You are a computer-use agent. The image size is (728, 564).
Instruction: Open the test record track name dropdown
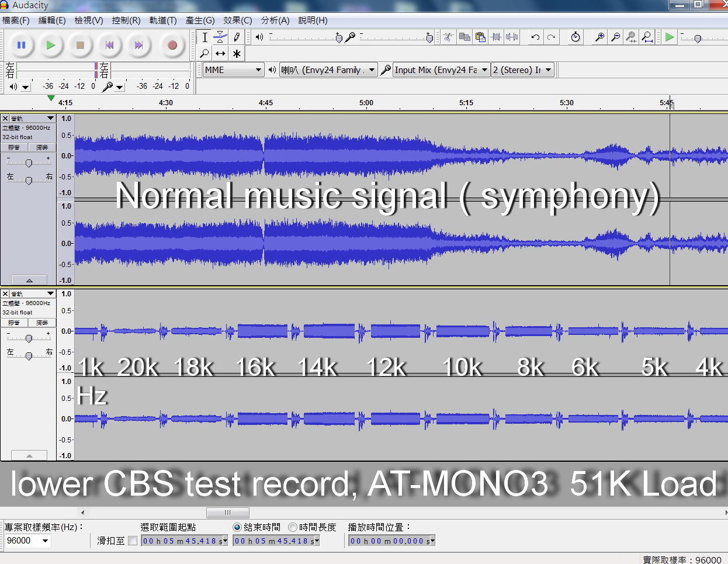[33, 293]
